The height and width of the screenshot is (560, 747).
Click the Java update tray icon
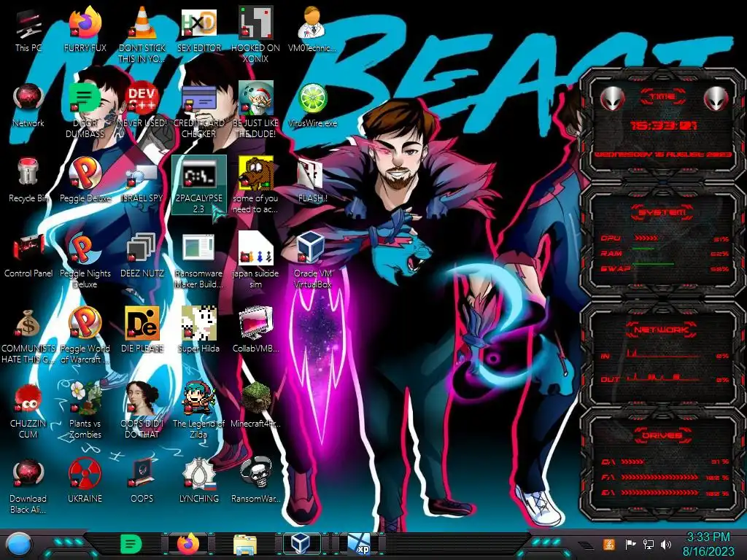click(608, 544)
